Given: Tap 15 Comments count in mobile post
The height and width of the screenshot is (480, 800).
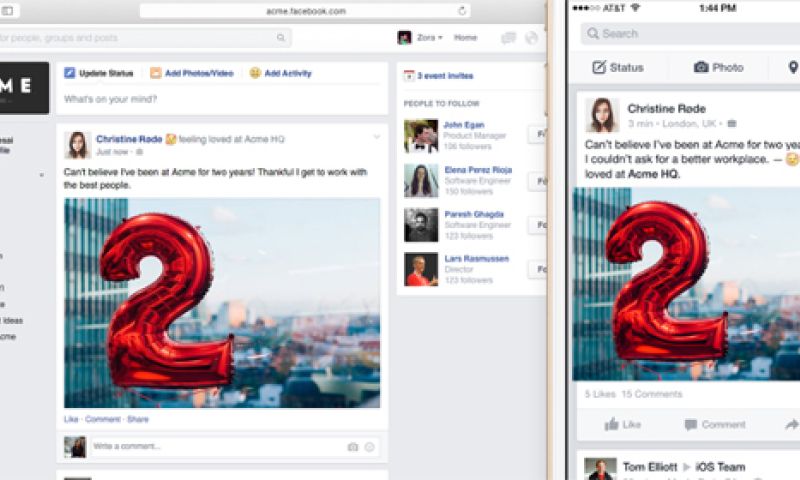Looking at the screenshot, I should (652, 394).
